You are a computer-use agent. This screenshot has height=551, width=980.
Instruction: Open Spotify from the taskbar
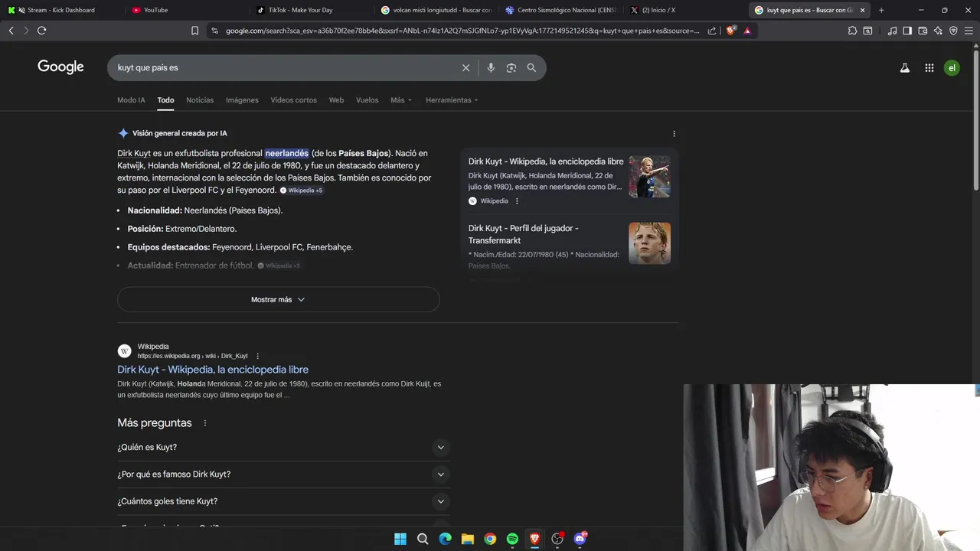click(512, 539)
